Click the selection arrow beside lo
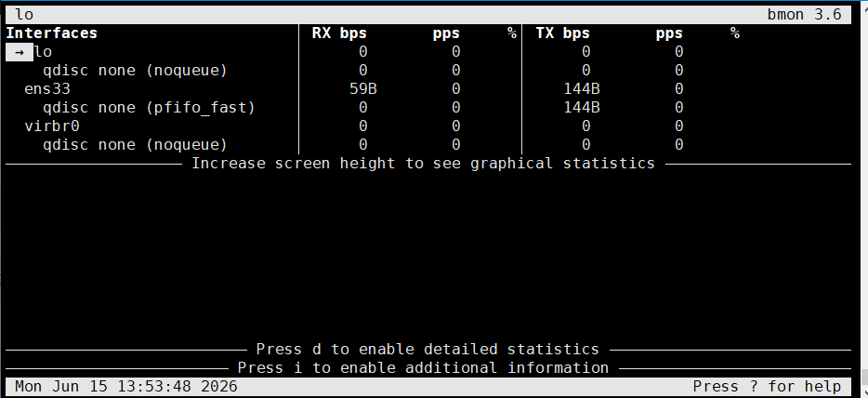Image resolution: width=868 pixels, height=398 pixels. [20, 52]
